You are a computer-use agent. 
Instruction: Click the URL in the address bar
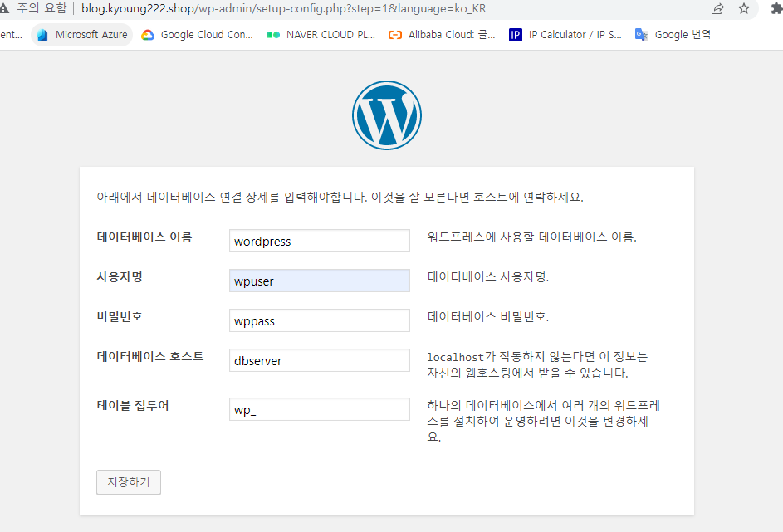pyautogui.click(x=283, y=8)
